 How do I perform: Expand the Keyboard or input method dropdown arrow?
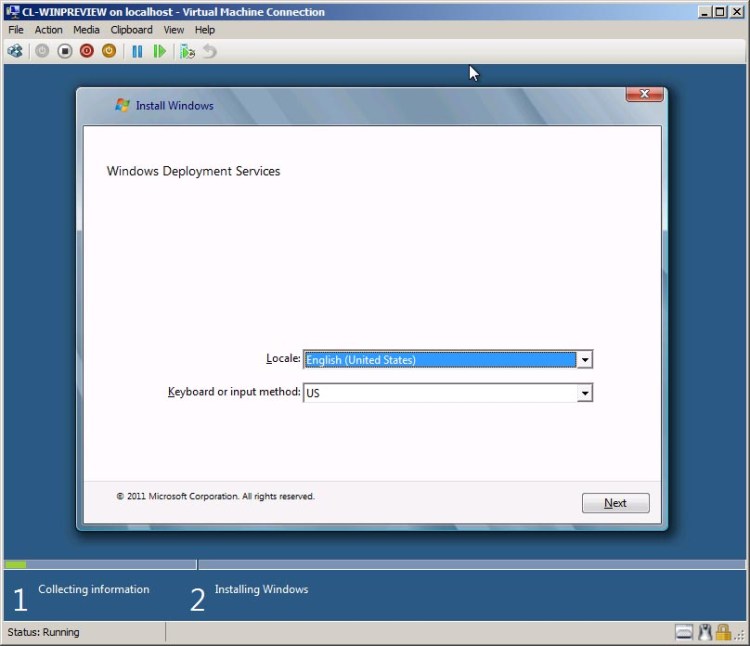(585, 393)
